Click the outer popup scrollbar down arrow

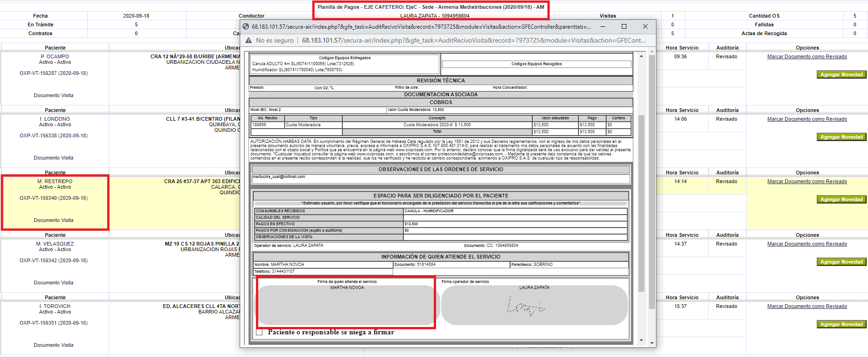[652, 343]
